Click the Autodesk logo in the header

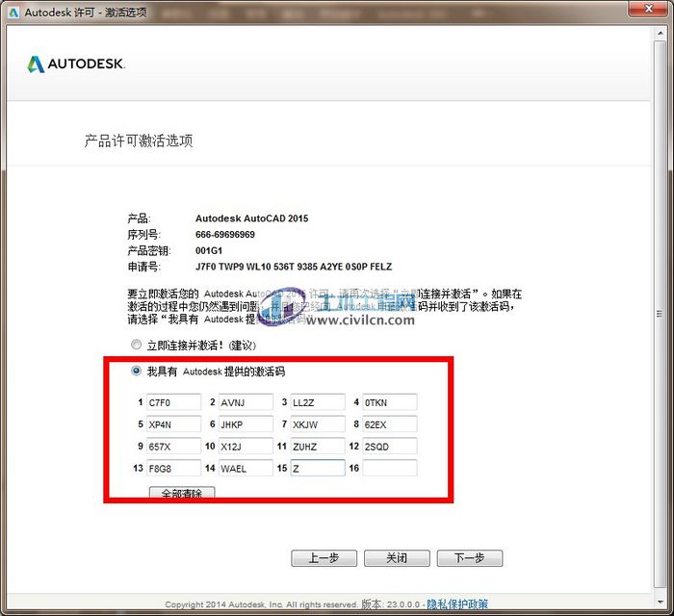click(x=76, y=64)
